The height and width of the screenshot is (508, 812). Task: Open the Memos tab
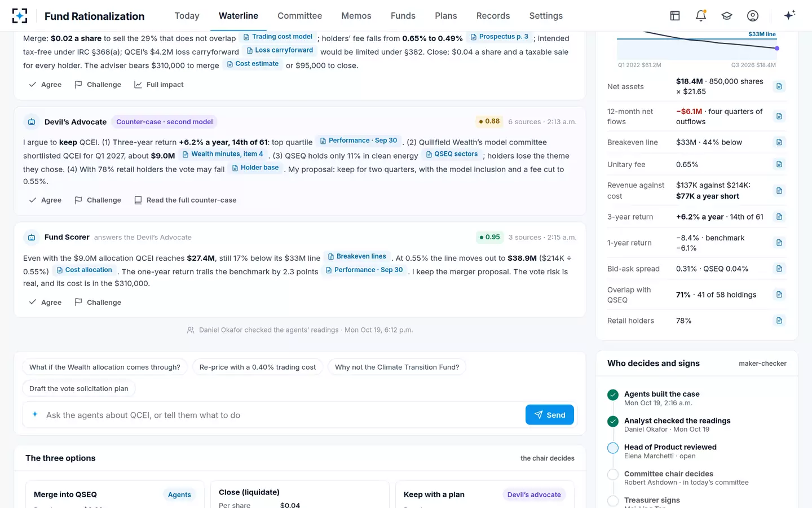[x=356, y=16]
